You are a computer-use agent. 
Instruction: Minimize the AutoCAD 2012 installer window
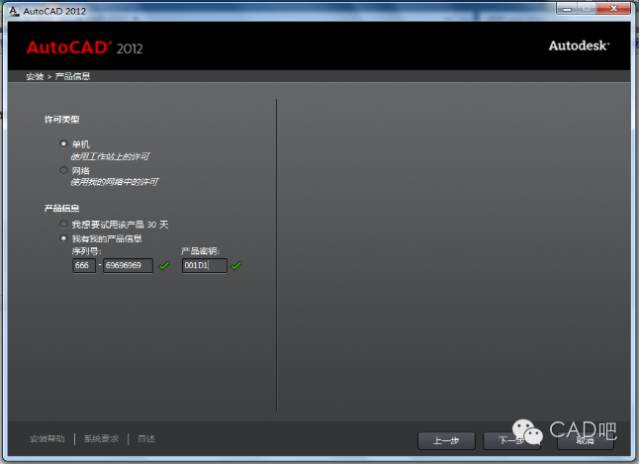pyautogui.click(x=567, y=8)
